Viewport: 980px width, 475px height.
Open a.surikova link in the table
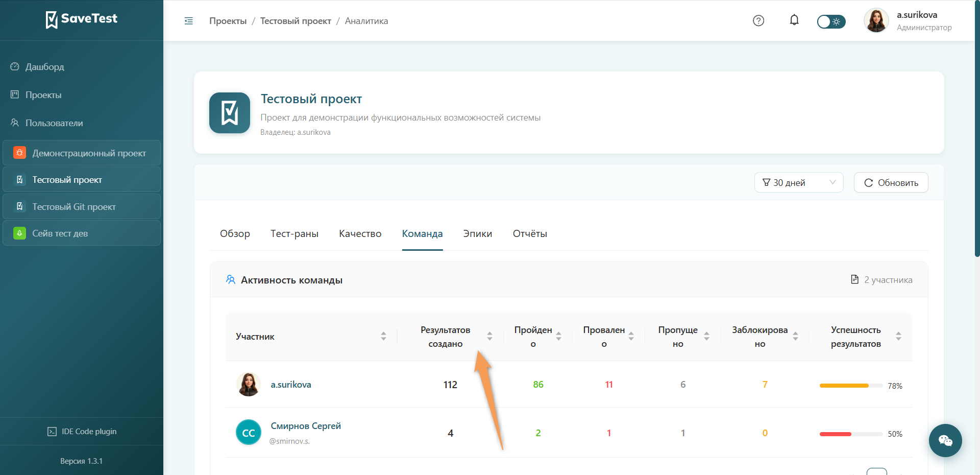click(x=291, y=385)
